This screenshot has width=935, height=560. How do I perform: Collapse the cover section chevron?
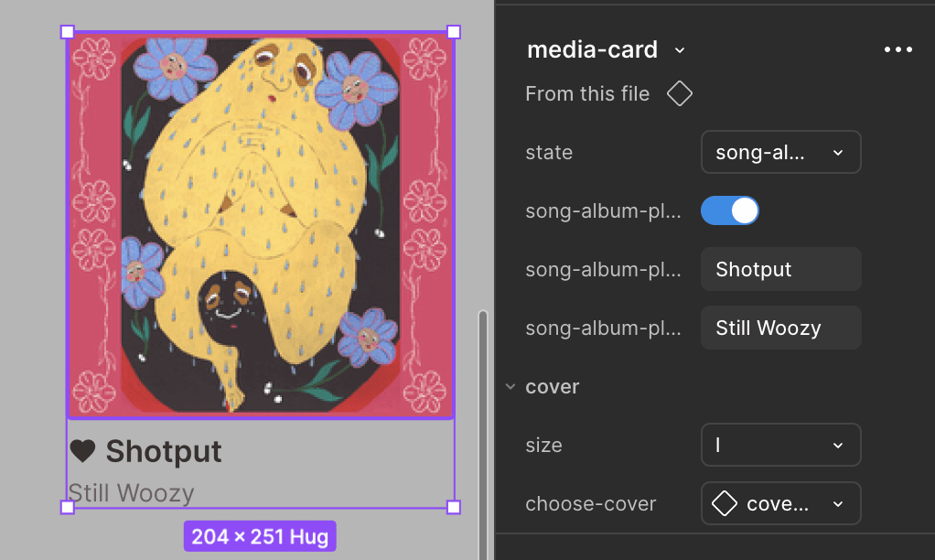point(510,386)
